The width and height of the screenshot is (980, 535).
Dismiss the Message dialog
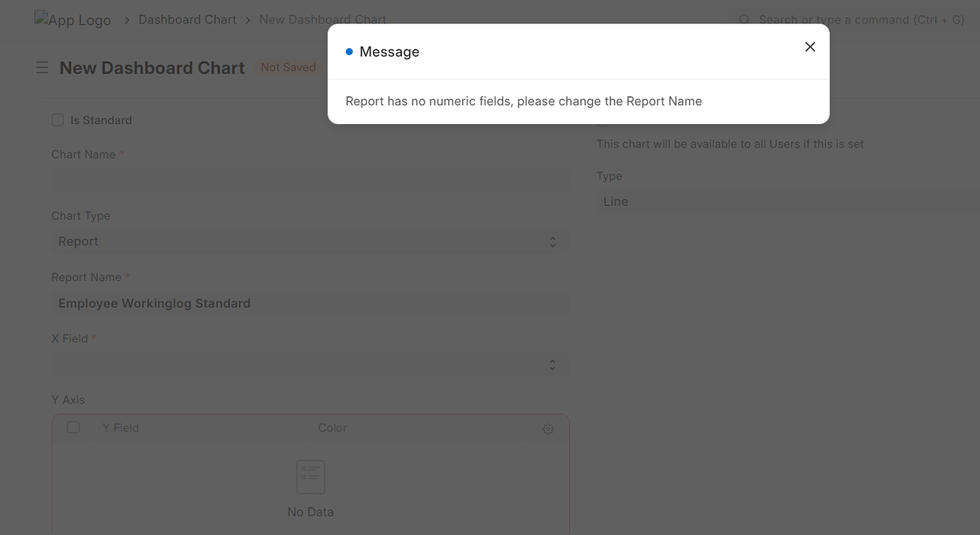pos(810,47)
